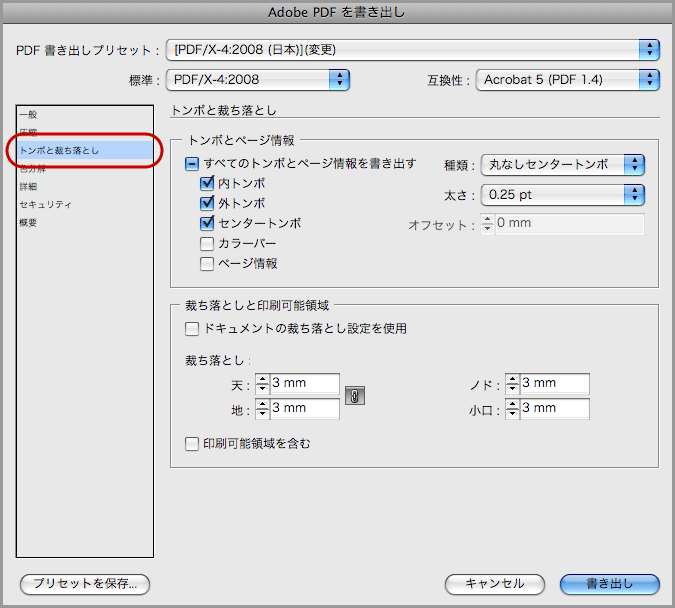Select トンボと裁ち落とし in the category list
This screenshot has width=675, height=608.
click(x=85, y=150)
